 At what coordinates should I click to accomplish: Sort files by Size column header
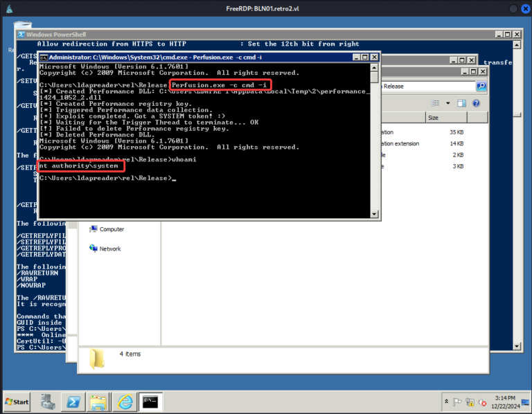tap(446, 118)
